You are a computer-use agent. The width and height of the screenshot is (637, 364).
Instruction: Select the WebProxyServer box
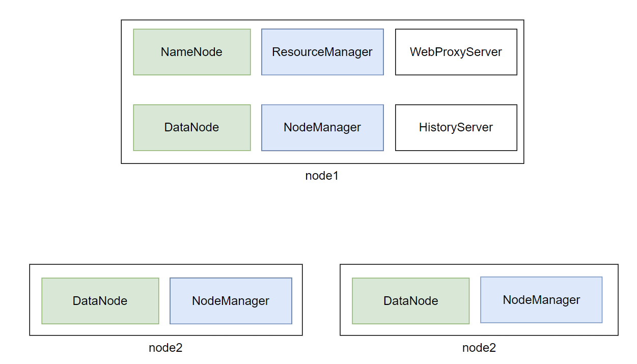456,51
